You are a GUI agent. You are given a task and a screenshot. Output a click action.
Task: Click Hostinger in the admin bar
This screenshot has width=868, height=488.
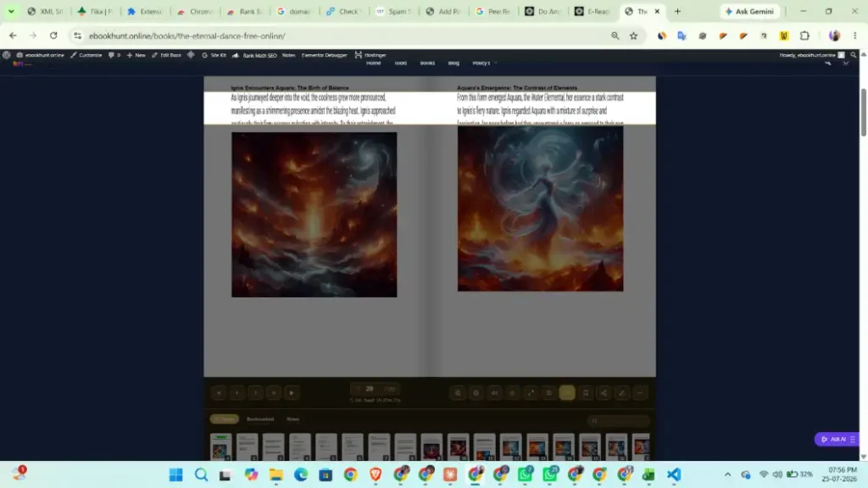click(x=370, y=55)
